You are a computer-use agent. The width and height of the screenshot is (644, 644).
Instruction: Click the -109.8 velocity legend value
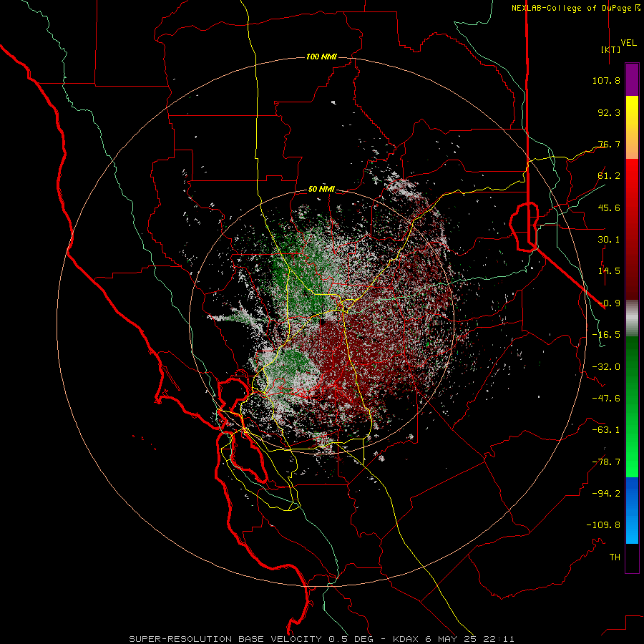pos(603,525)
